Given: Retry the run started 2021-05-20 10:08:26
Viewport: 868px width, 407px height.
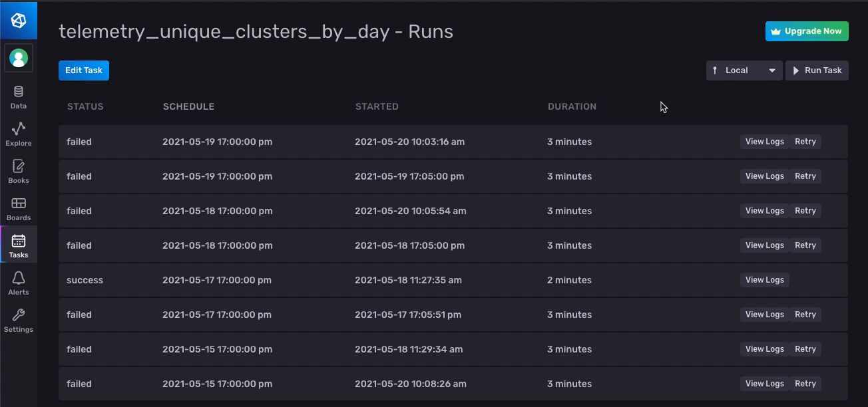Looking at the screenshot, I should pyautogui.click(x=805, y=383).
